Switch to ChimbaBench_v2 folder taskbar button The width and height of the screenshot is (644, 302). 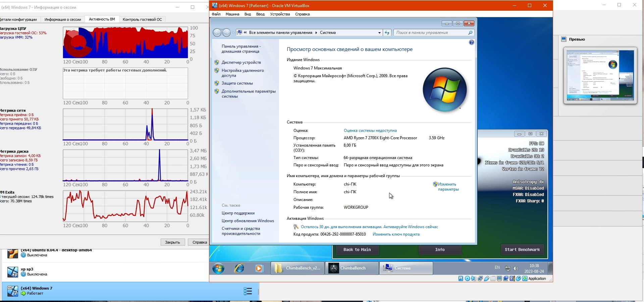(x=298, y=268)
